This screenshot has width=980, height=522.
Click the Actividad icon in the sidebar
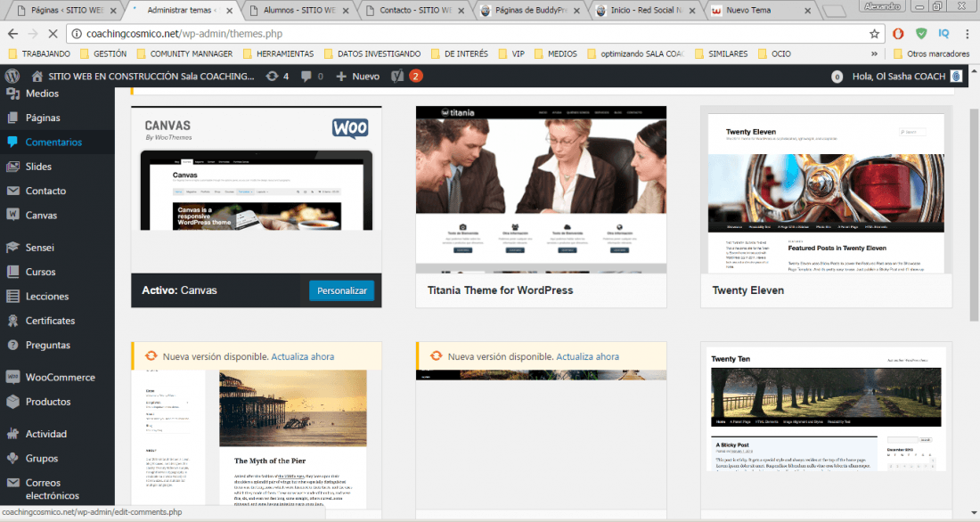click(12, 433)
